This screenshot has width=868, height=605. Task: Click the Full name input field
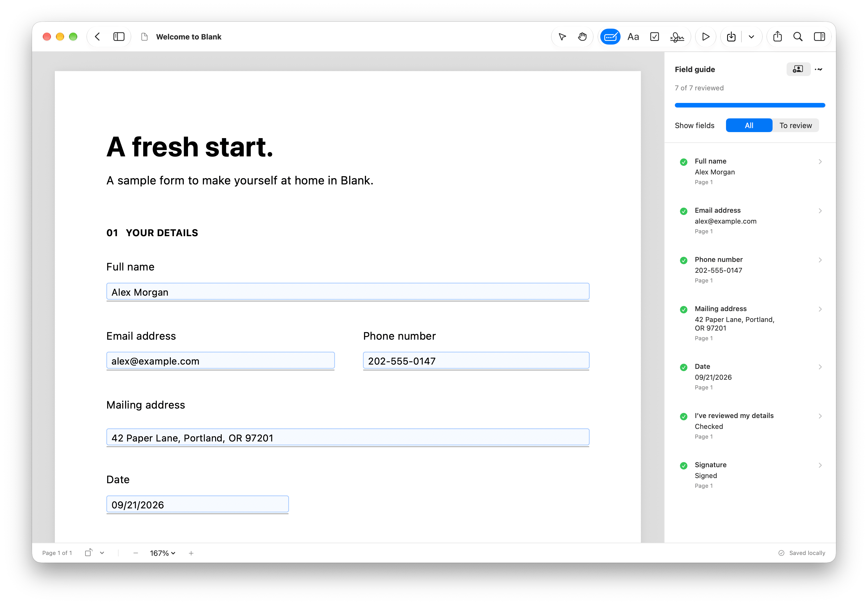348,291
